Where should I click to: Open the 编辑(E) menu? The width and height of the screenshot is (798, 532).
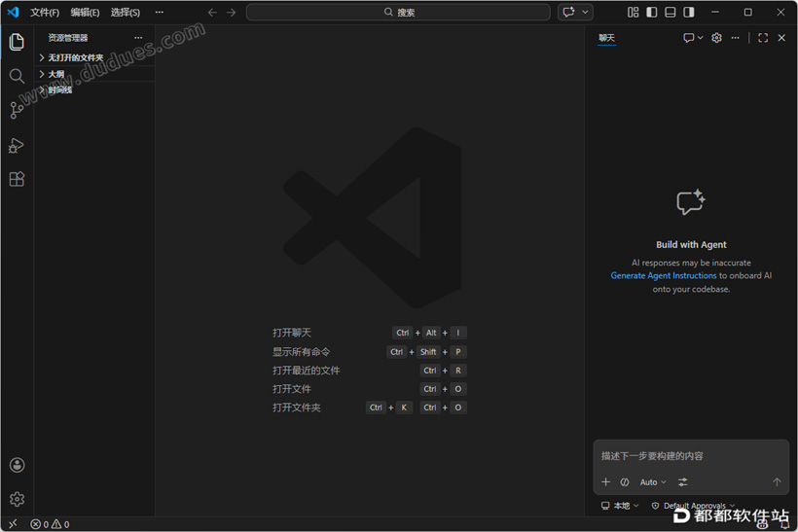tap(85, 13)
